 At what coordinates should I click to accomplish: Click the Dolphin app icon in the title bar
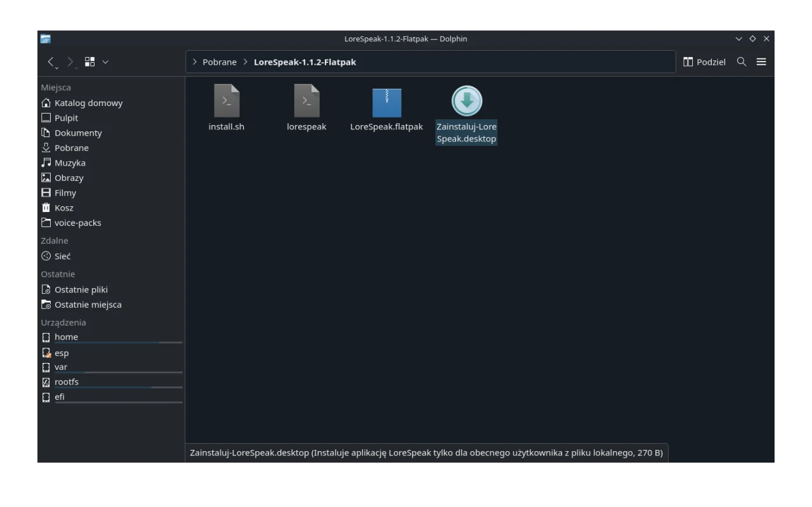[x=46, y=39]
